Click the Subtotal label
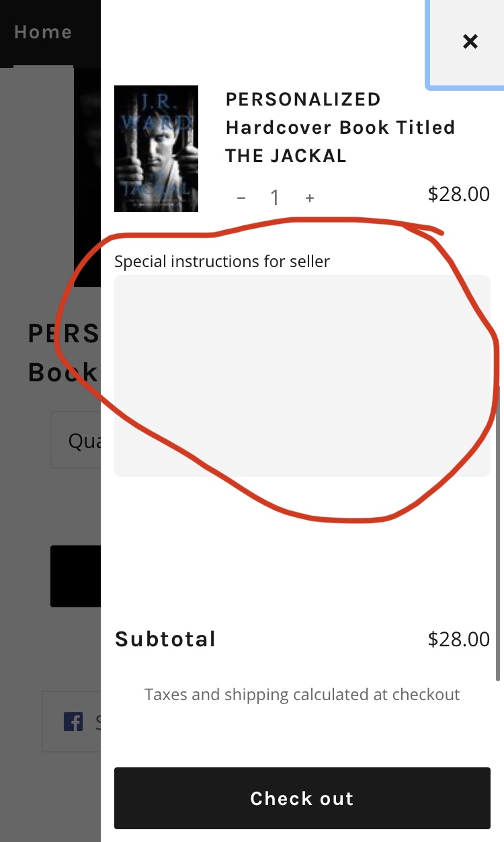This screenshot has height=842, width=504. pyautogui.click(x=165, y=639)
